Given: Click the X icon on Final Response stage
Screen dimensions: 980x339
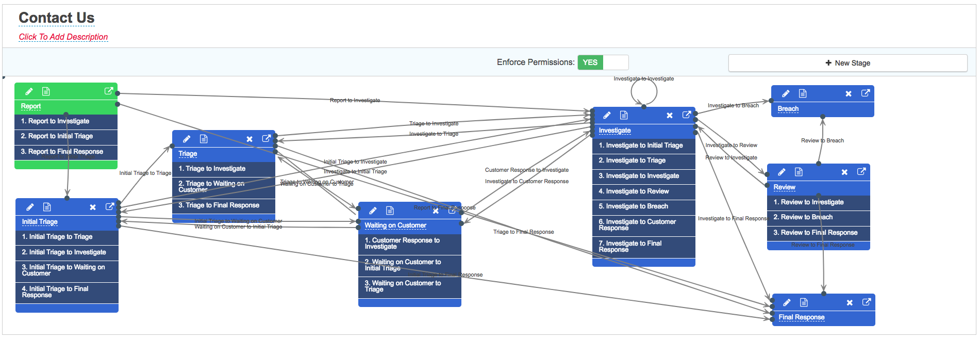Looking at the screenshot, I should point(850,302).
